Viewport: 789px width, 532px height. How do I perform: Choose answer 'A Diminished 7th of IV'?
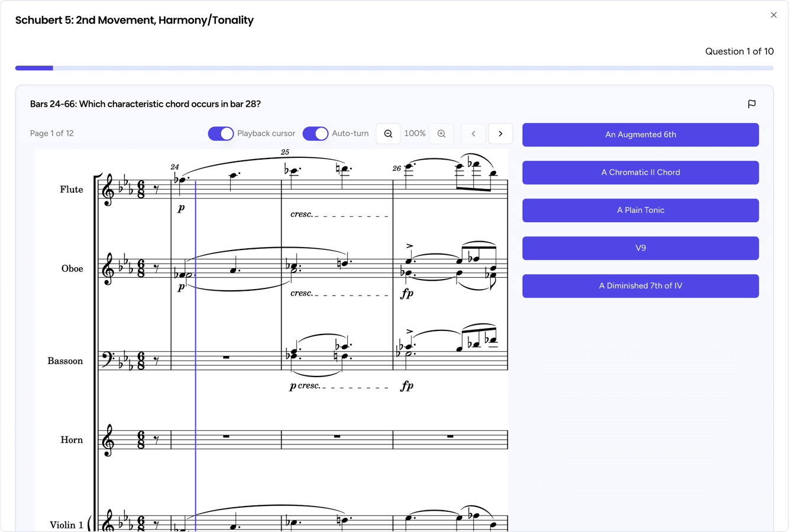(x=641, y=286)
